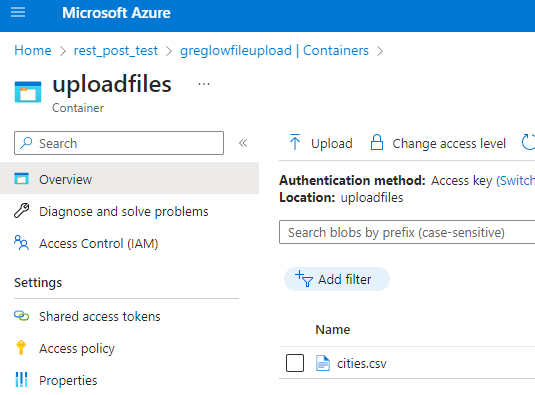The height and width of the screenshot is (395, 535).
Task: Open the cities.csv blob
Action: pyautogui.click(x=362, y=364)
